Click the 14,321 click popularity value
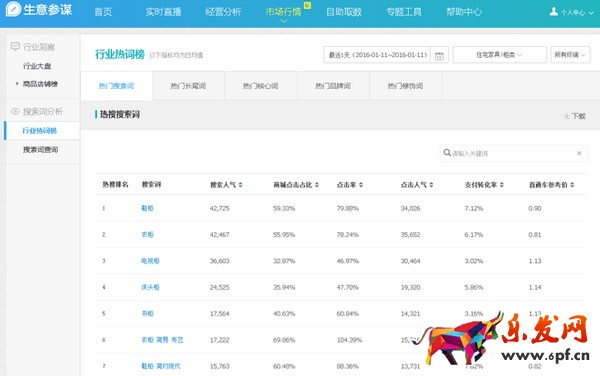 pos(410,314)
